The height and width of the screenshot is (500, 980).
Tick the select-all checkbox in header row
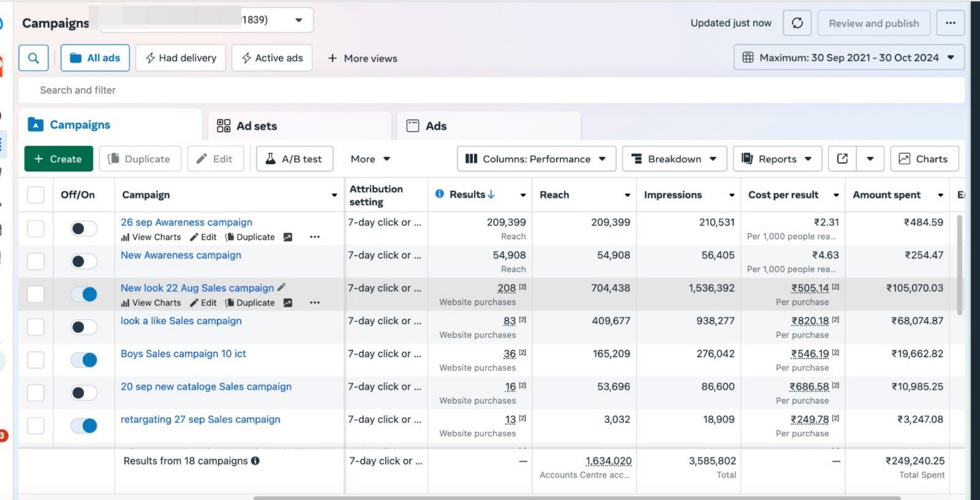pyautogui.click(x=36, y=195)
